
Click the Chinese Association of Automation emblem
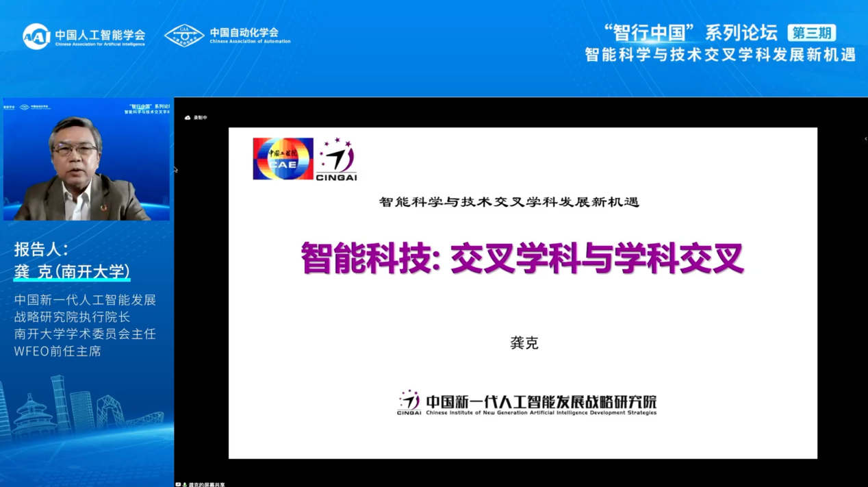(x=184, y=36)
